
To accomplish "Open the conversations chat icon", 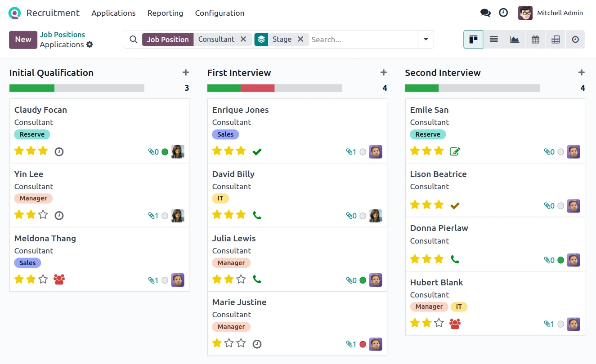I will coord(485,13).
